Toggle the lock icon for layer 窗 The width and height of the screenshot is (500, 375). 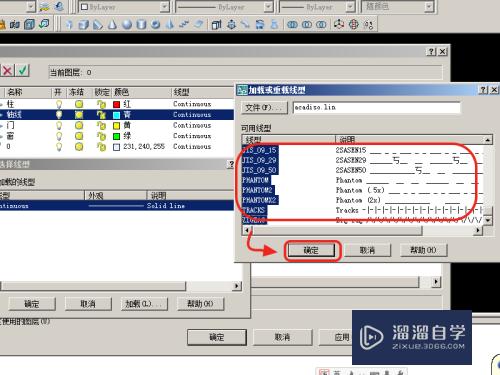pyautogui.click(x=101, y=136)
